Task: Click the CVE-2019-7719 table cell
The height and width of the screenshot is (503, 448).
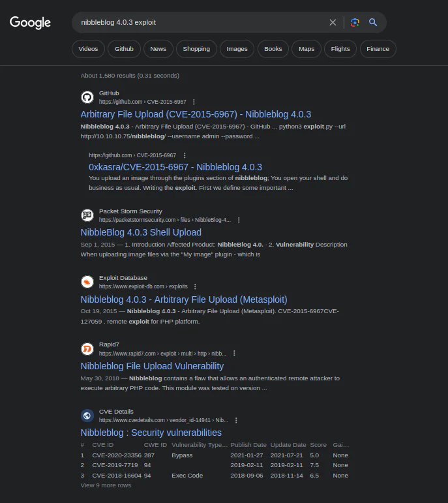Action: [115, 465]
